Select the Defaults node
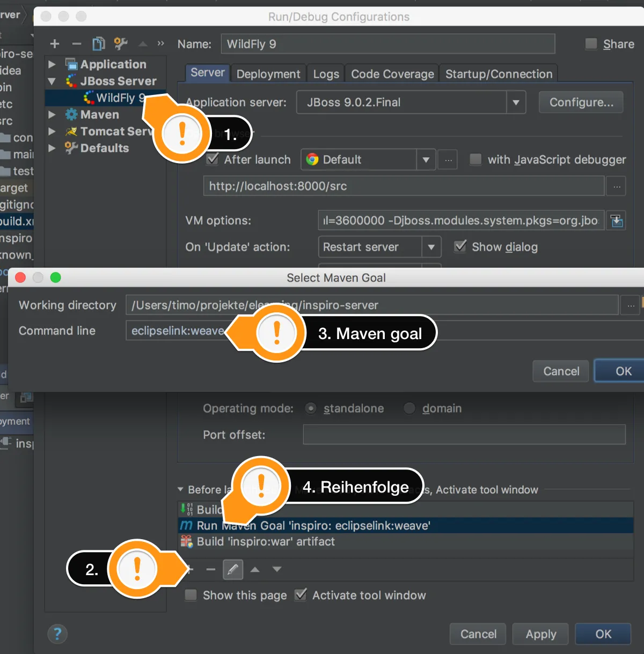Image resolution: width=644 pixels, height=654 pixels. coord(105,148)
